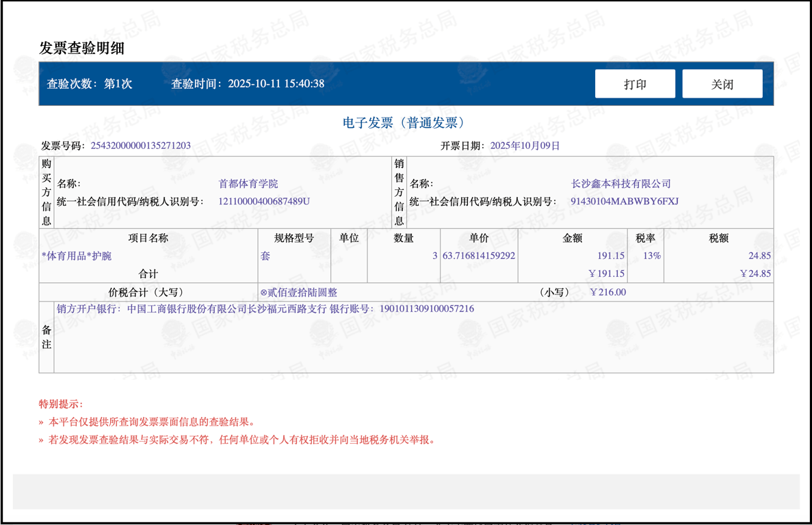Select buyer tax ID 12110000400687489U
The width and height of the screenshot is (812, 525).
click(x=264, y=201)
